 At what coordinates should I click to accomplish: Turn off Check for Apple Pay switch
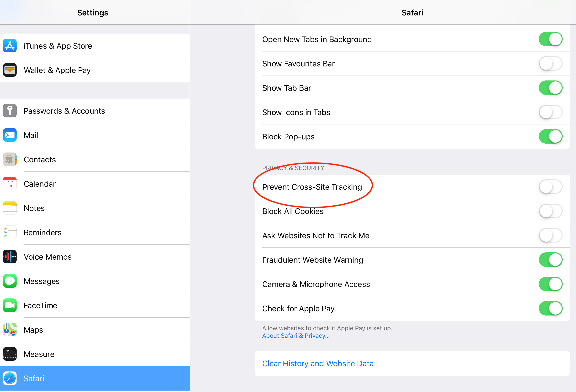(x=551, y=308)
